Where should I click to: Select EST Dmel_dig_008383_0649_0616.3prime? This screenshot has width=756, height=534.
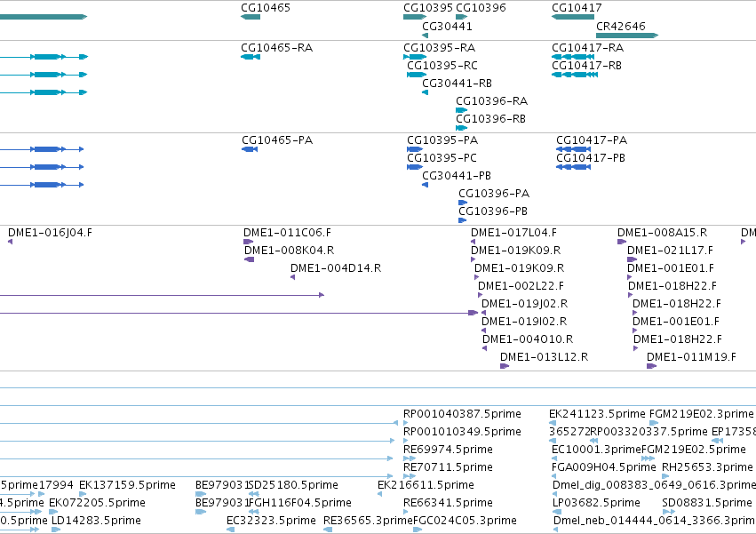654,485
